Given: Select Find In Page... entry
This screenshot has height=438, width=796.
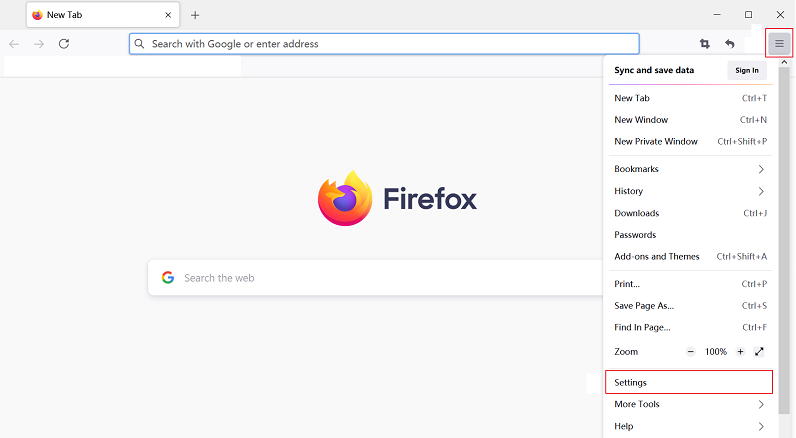Looking at the screenshot, I should tap(690, 328).
